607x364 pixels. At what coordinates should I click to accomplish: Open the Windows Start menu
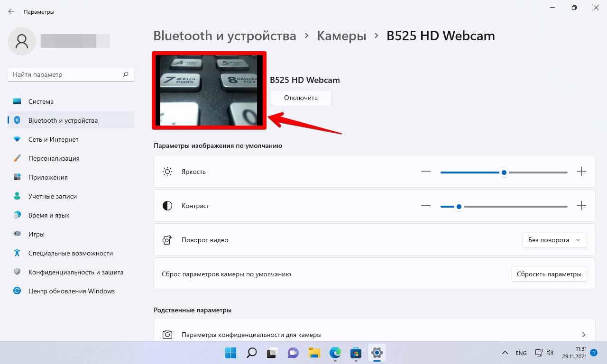tap(230, 353)
